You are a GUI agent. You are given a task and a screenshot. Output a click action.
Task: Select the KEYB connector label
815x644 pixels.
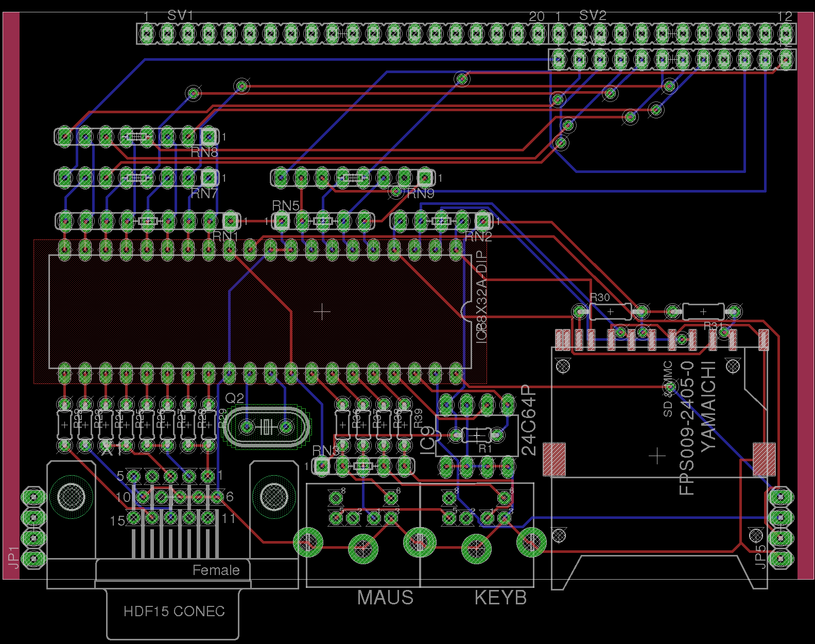pyautogui.click(x=500, y=598)
